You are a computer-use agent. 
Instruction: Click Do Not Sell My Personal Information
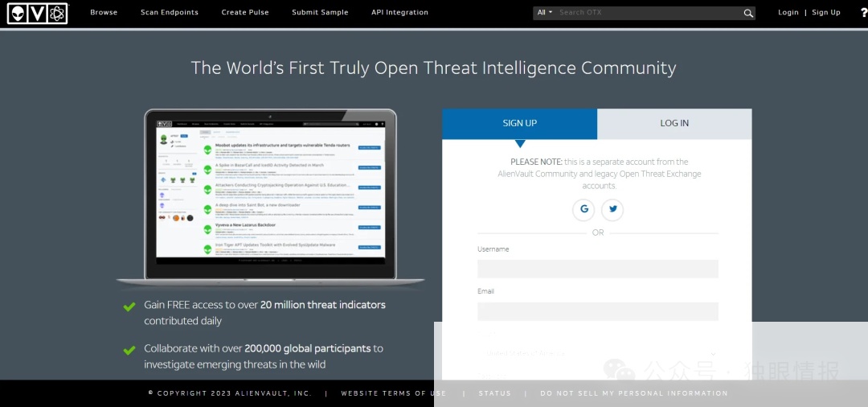coord(634,393)
